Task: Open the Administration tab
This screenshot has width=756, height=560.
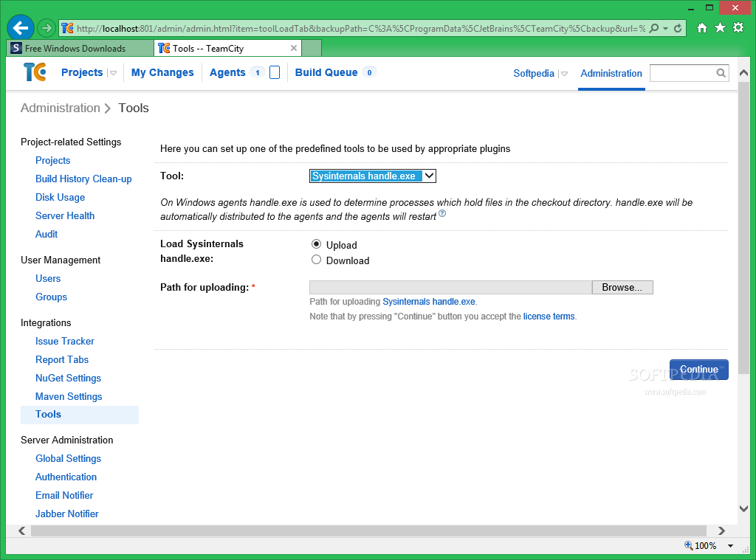Action: click(x=611, y=73)
